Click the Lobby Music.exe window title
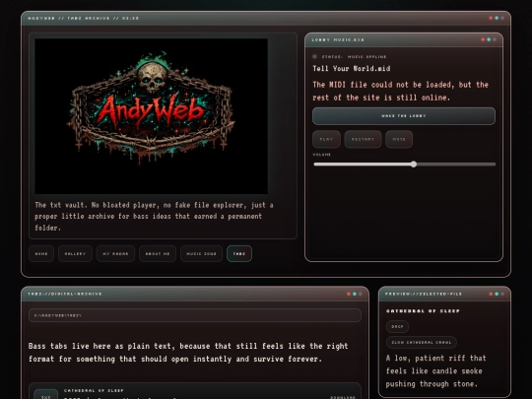Screen dimensions: 532x399 [338, 39]
